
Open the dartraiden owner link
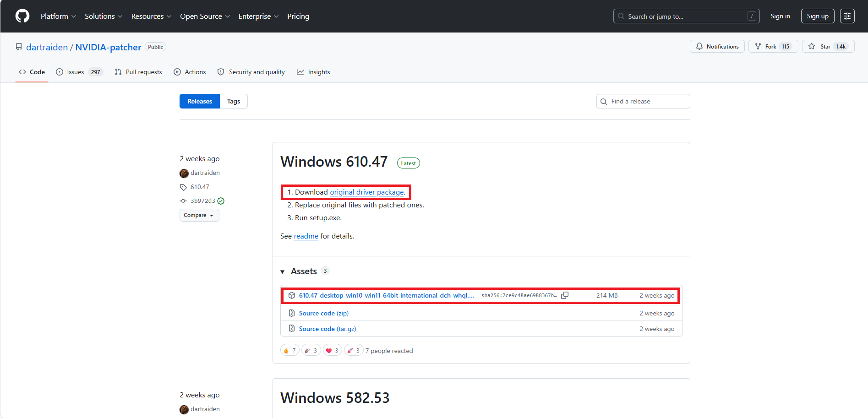tap(47, 47)
